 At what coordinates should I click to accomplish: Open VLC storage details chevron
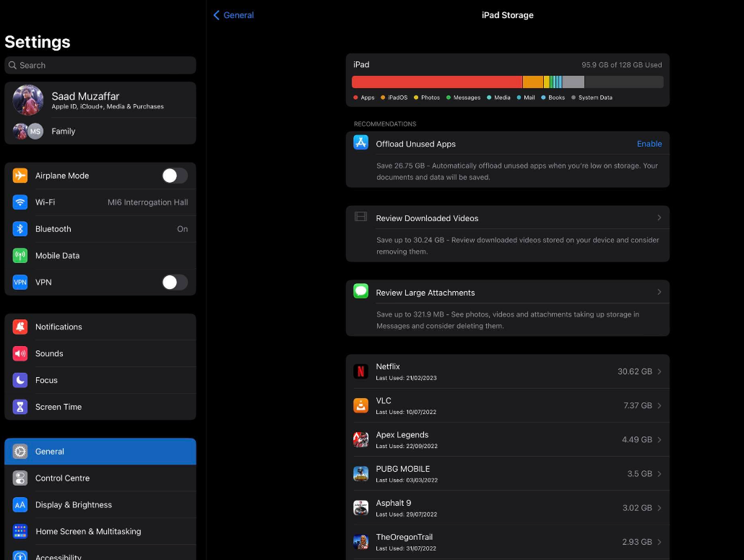tap(659, 406)
